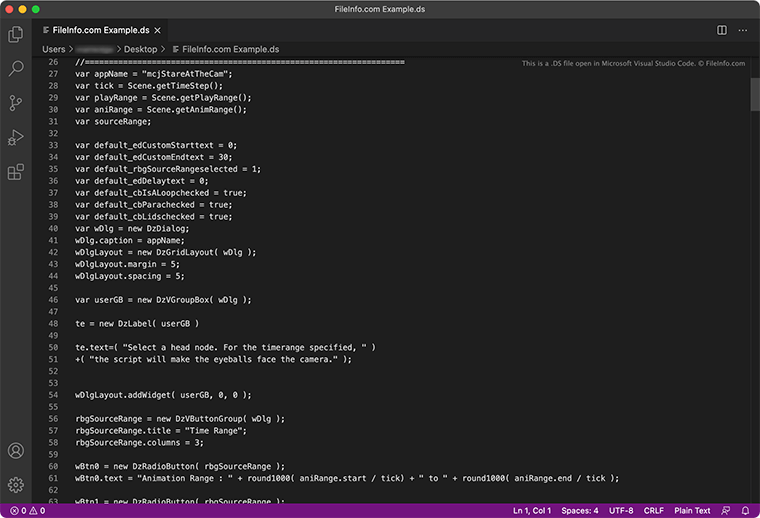Open the Explorer panel in activity bar

[x=16, y=35]
